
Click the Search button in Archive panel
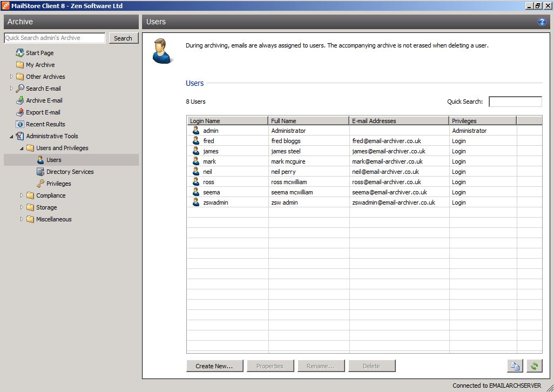[x=123, y=38]
